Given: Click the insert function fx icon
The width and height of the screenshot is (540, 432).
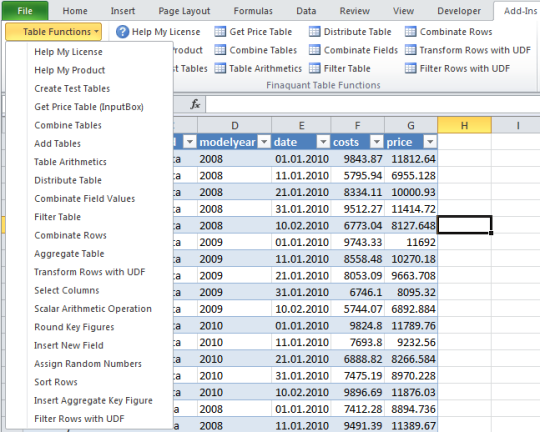Looking at the screenshot, I should click(195, 104).
